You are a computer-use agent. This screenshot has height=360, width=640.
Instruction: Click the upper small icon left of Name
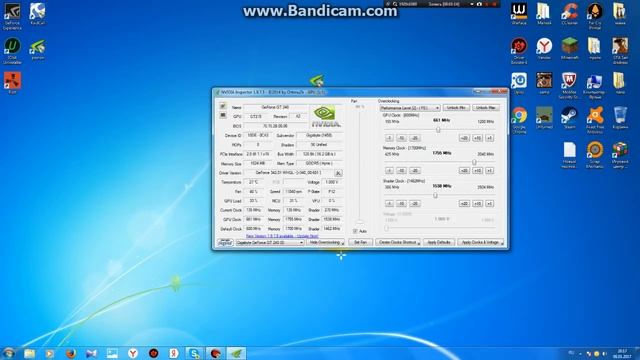click(223, 106)
